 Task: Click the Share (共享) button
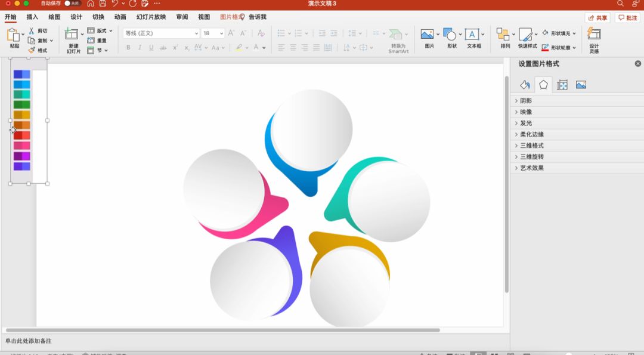[597, 18]
